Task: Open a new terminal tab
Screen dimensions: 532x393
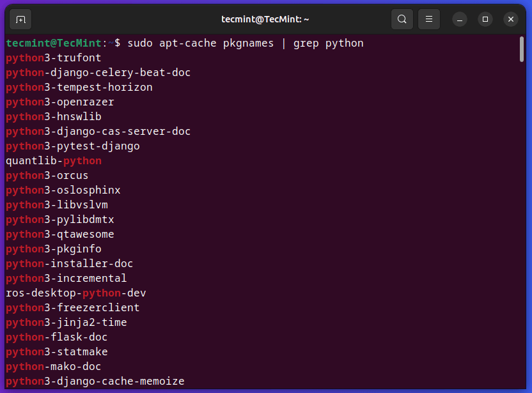Action: coord(20,19)
